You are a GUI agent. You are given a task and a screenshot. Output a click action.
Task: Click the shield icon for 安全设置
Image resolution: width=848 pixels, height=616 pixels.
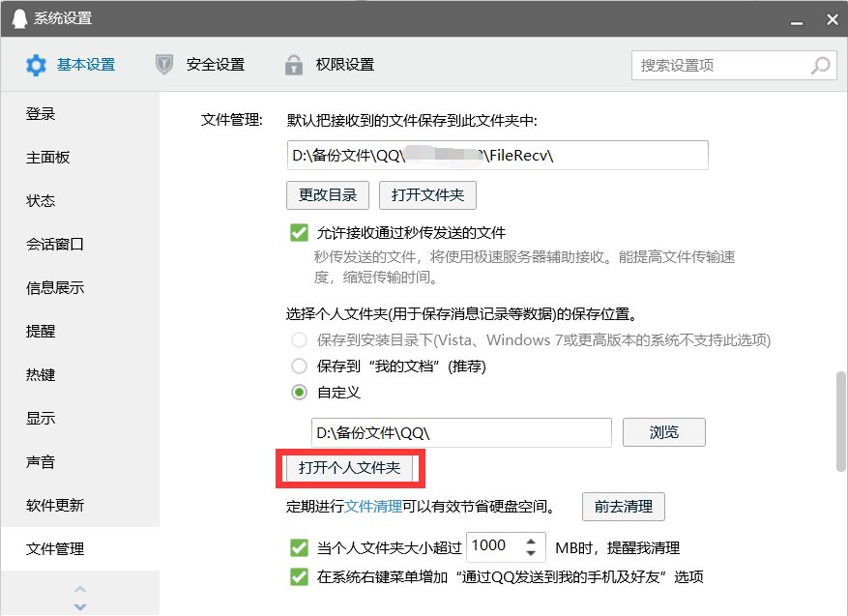tap(165, 64)
